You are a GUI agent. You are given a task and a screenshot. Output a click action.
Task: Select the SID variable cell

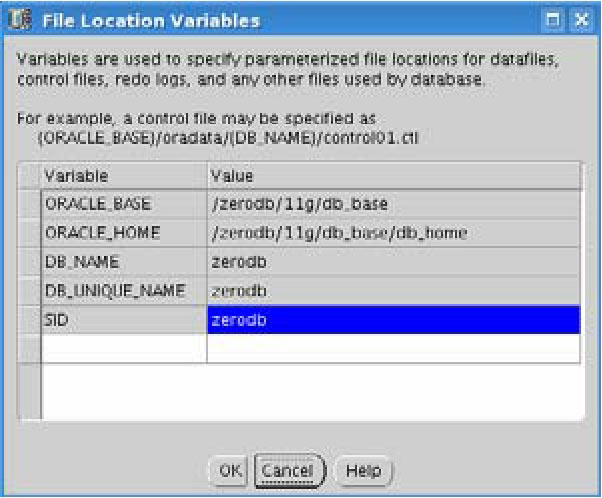point(124,319)
